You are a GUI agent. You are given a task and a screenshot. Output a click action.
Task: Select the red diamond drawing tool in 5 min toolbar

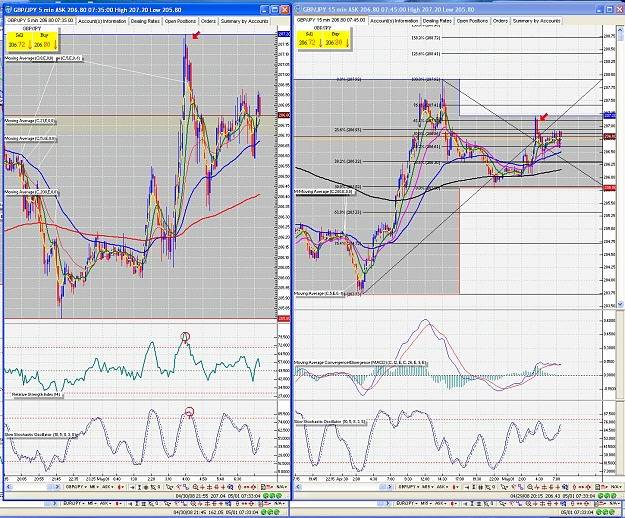point(253,487)
